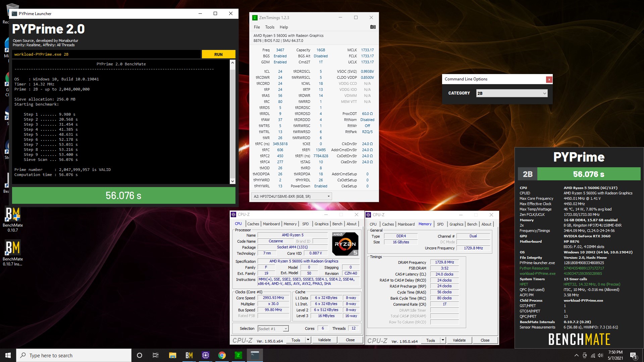Click the Windows Start button

click(x=8, y=355)
